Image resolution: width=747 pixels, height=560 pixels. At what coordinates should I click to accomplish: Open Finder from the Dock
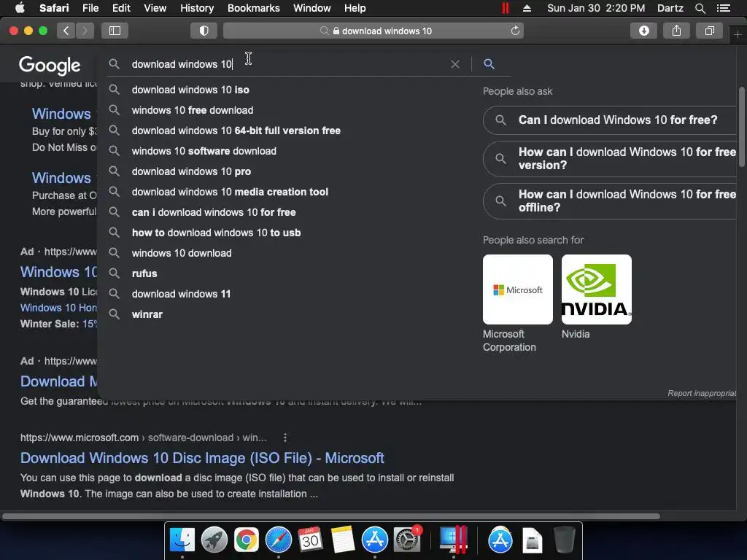182,540
